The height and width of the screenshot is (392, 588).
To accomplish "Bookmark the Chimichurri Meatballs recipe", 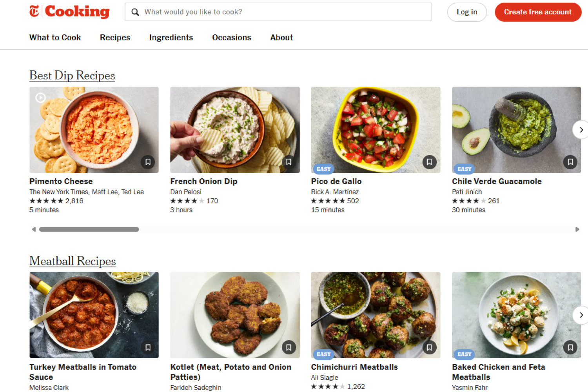I will click(x=430, y=347).
